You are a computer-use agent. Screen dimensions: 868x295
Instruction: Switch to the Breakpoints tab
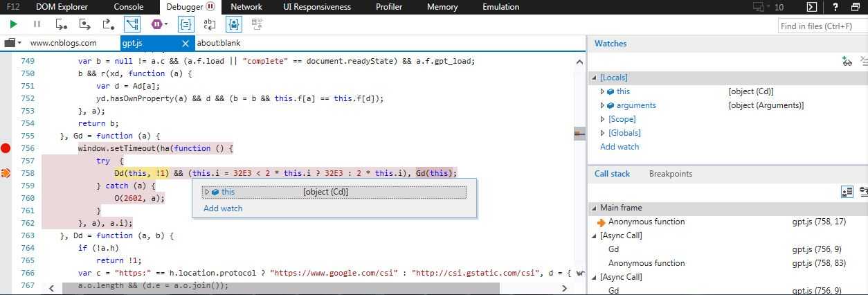(x=670, y=174)
